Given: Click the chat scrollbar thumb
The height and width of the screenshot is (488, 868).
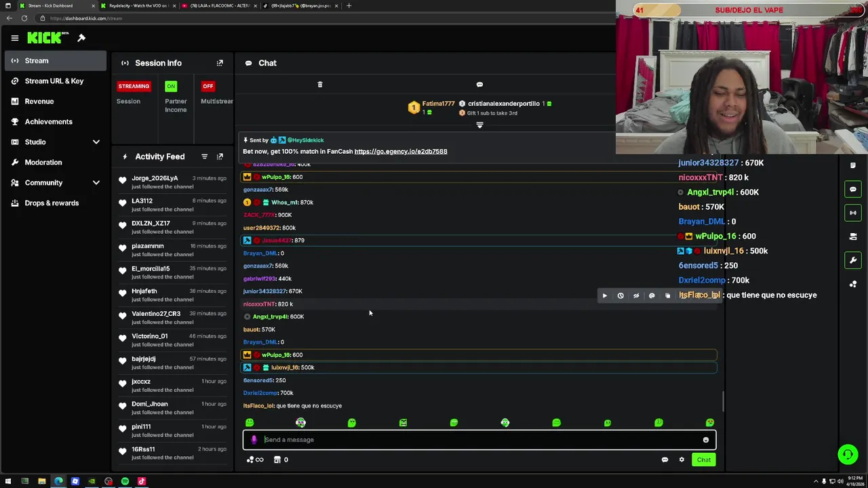Looking at the screenshot, I should click(722, 401).
